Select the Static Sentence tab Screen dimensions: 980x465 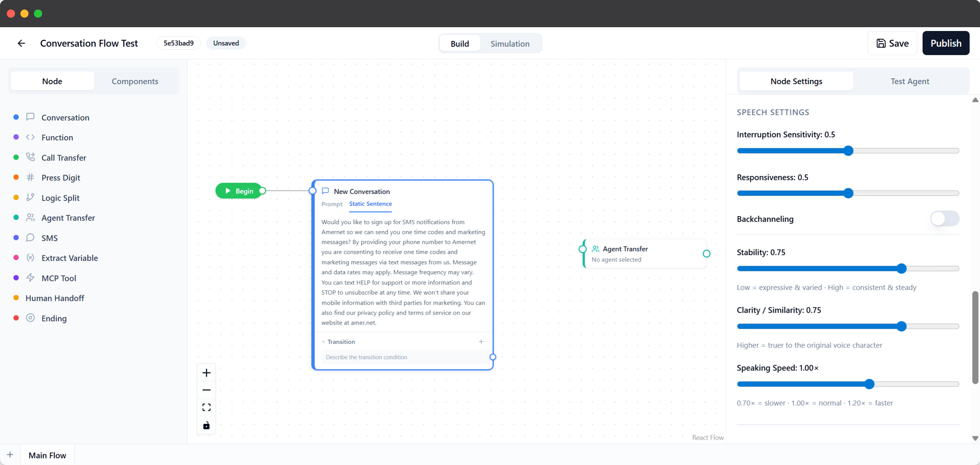[x=370, y=204]
